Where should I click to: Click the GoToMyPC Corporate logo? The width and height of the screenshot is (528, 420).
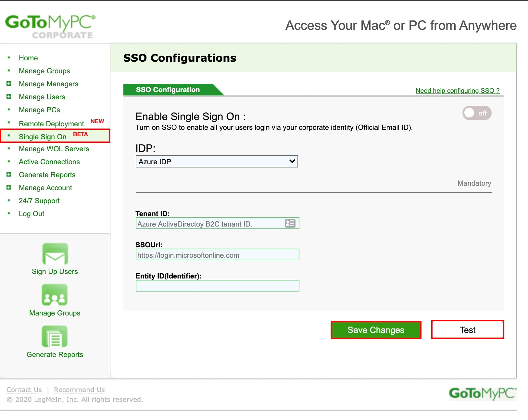point(50,26)
